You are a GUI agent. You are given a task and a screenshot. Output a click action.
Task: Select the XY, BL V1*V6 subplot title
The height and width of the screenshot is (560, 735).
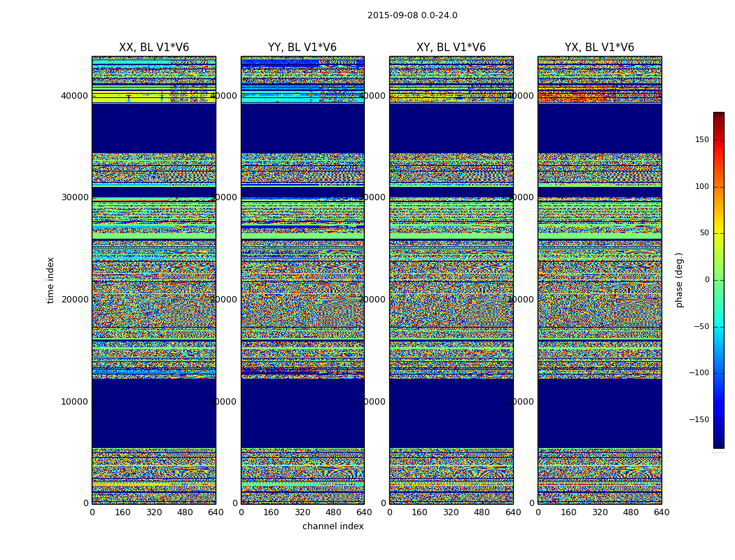(451, 48)
